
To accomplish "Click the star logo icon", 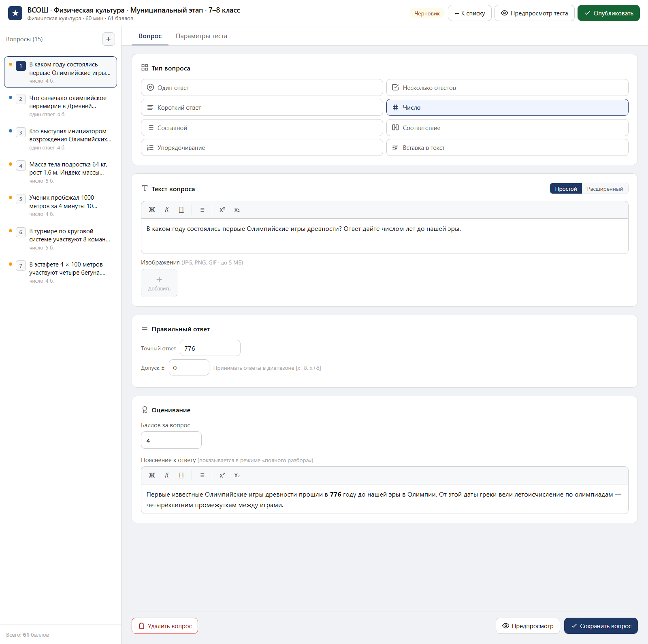I will click(x=15, y=13).
